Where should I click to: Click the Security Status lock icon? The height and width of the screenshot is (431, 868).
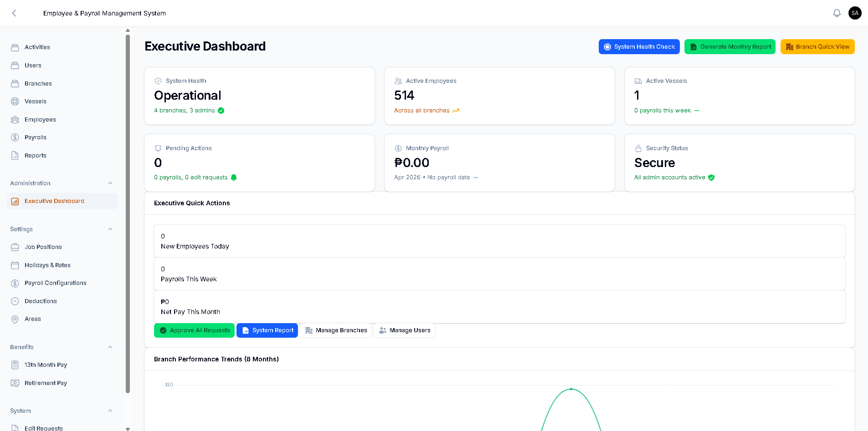(638, 148)
